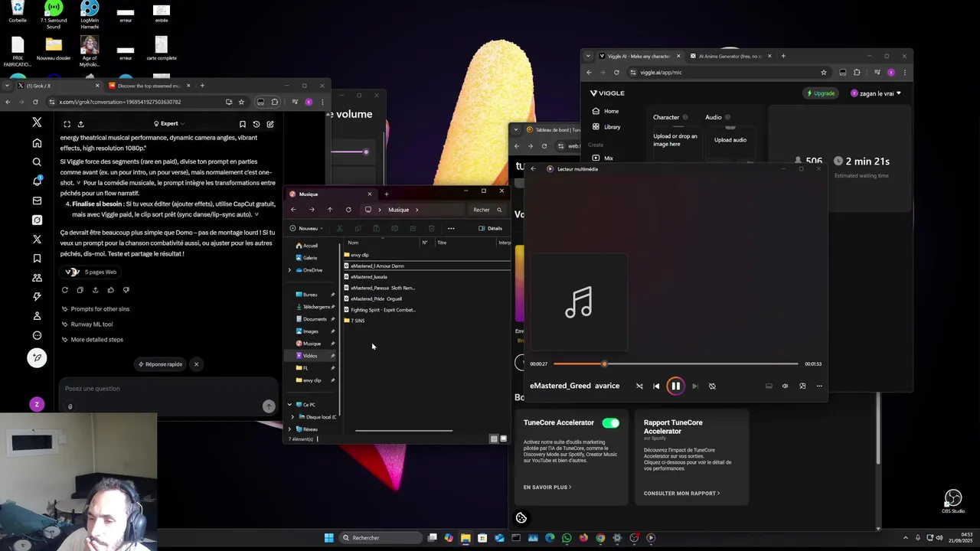Open Library in Viggle sidebar

(x=606, y=127)
